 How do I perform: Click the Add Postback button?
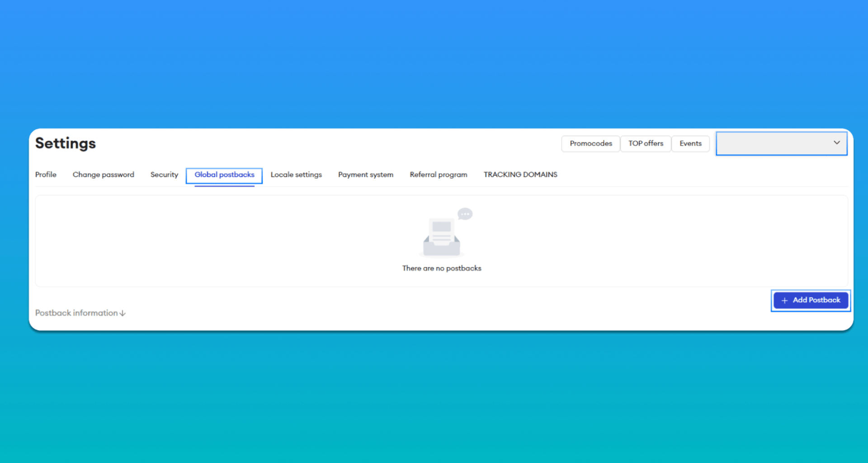811,300
